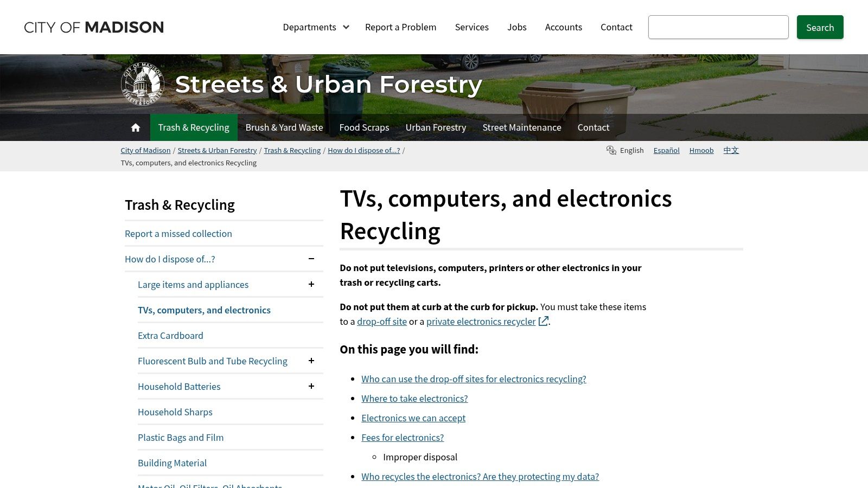Click the Streets & Urban Forestry seal emblem
The width and height of the screenshot is (868, 488).
pyautogui.click(x=142, y=84)
